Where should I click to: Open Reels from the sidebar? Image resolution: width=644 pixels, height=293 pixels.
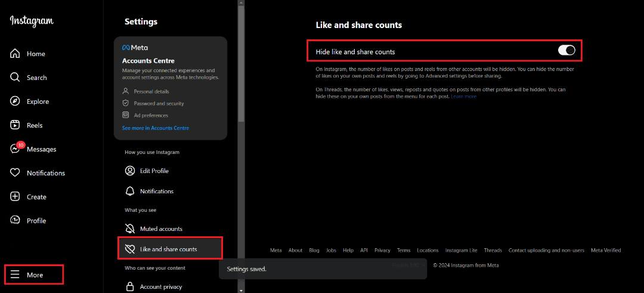[x=35, y=125]
